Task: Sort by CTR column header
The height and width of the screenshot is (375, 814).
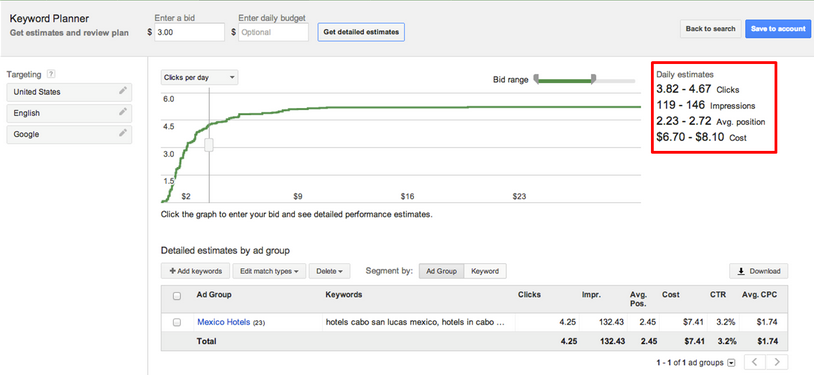Action: pos(717,294)
